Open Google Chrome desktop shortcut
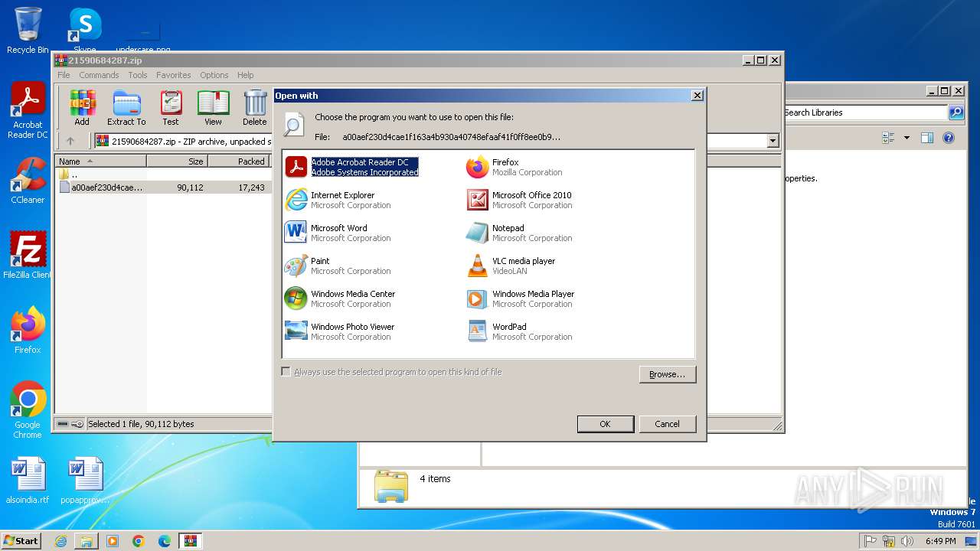Image resolution: width=980 pixels, height=551 pixels. tap(28, 410)
